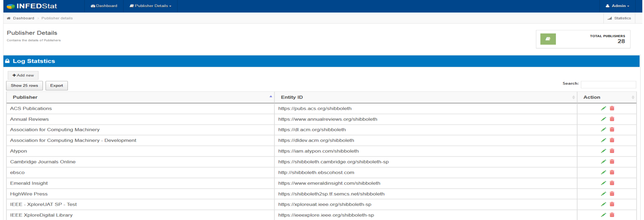Delete the Emerald Insight row
The width and height of the screenshot is (644, 220).
point(612,183)
